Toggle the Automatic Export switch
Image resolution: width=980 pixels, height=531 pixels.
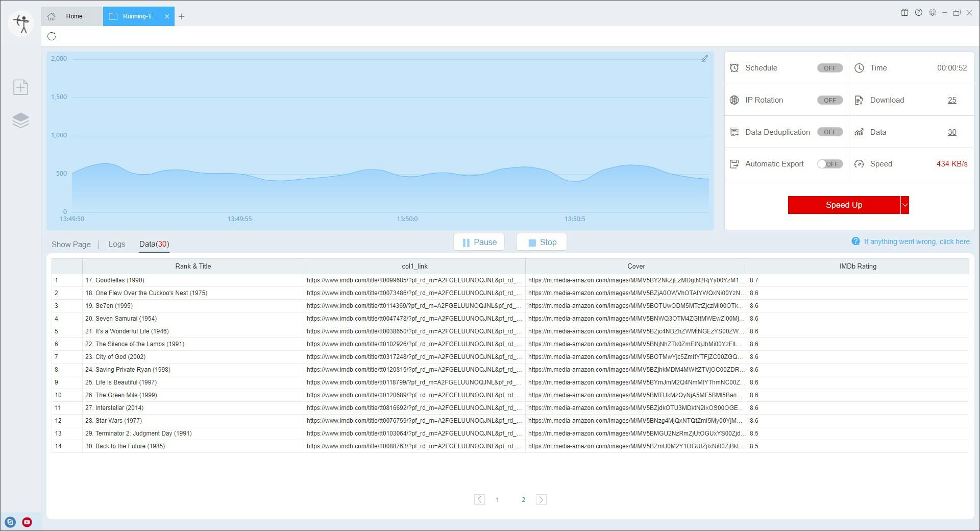(830, 164)
